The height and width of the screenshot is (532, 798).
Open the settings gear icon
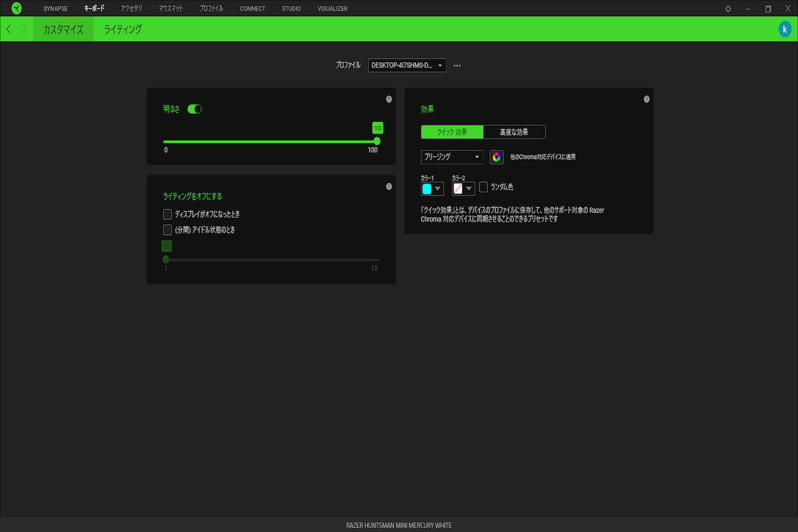point(728,9)
